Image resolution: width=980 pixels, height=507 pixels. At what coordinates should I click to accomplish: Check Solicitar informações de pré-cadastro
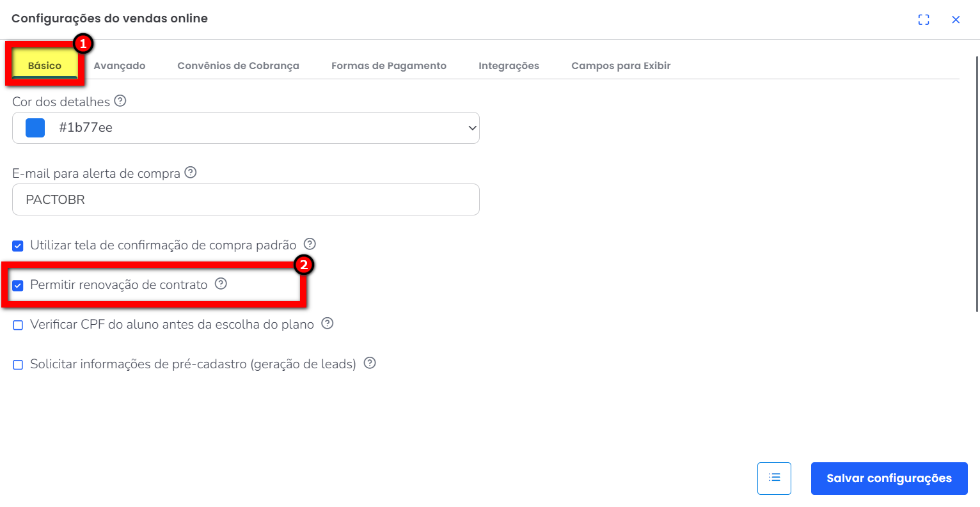18,365
